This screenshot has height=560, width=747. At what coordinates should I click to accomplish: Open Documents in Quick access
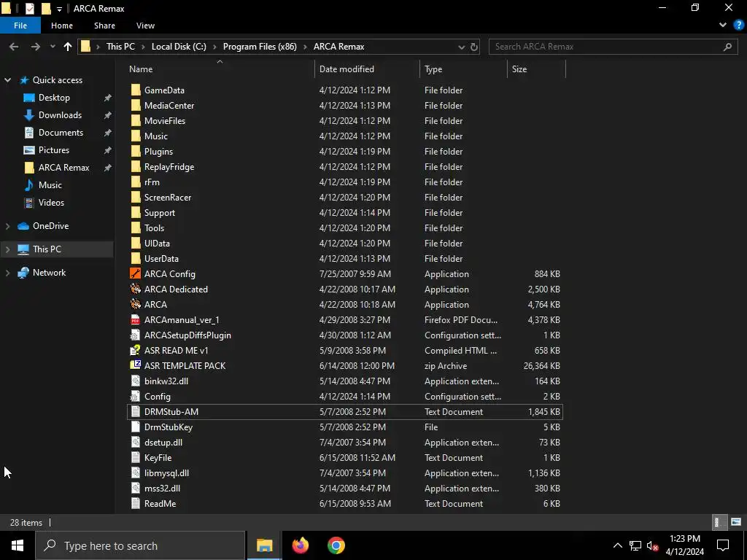pyautogui.click(x=61, y=133)
